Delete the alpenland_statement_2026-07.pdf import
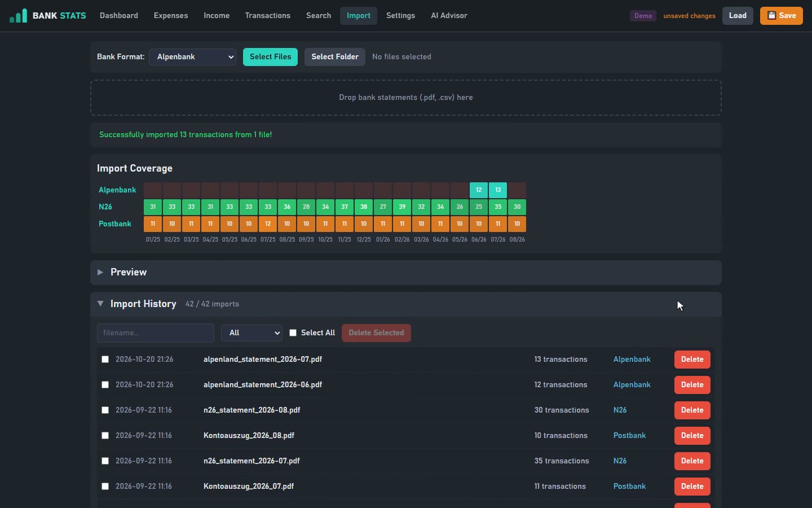 click(x=692, y=360)
